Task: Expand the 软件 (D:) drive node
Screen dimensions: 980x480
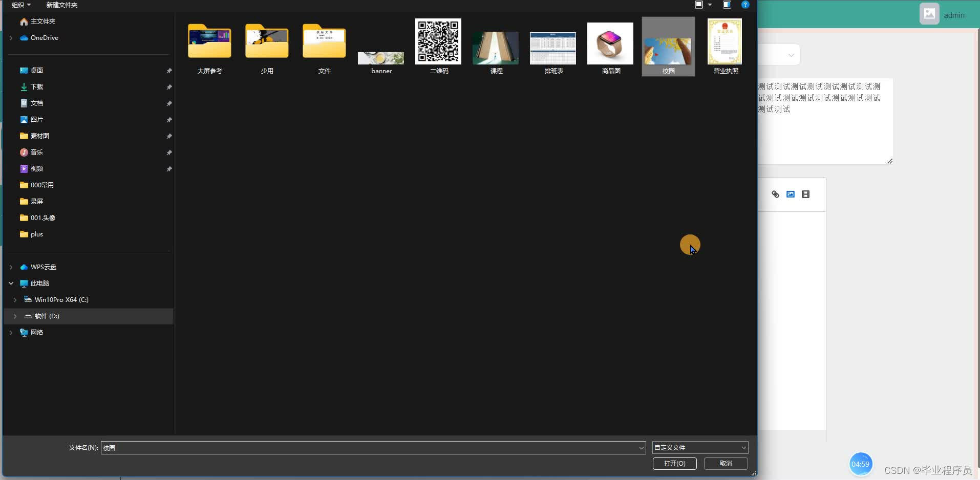Action: coord(15,316)
